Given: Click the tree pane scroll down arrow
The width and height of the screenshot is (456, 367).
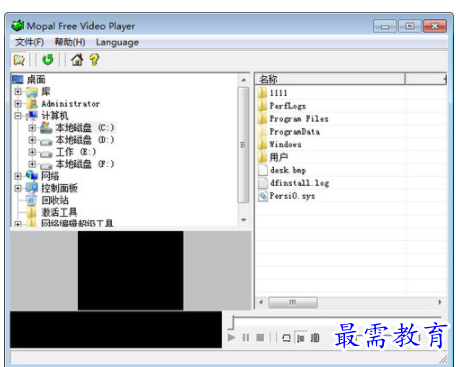Looking at the screenshot, I should point(244,220).
